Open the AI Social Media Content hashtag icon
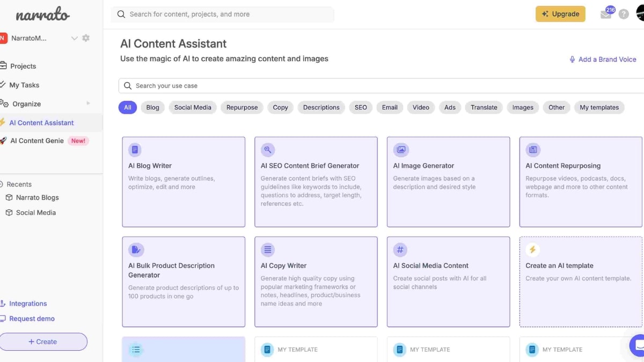644x362 pixels. coord(400,249)
